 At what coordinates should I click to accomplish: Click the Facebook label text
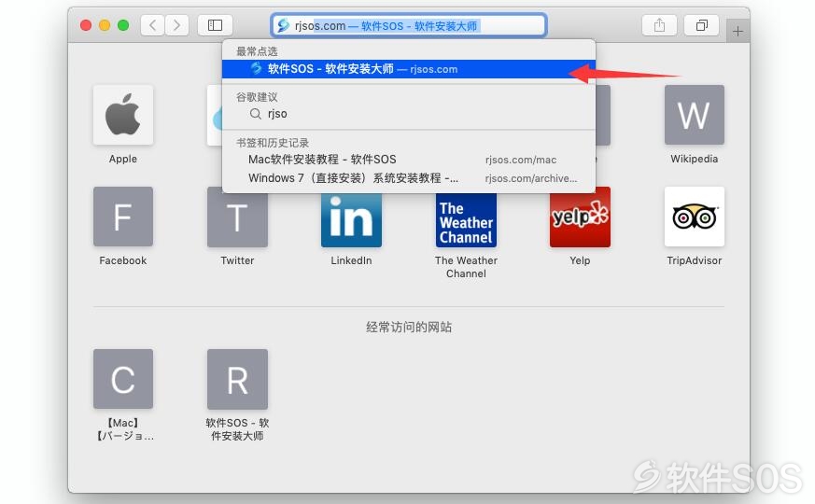point(123,260)
